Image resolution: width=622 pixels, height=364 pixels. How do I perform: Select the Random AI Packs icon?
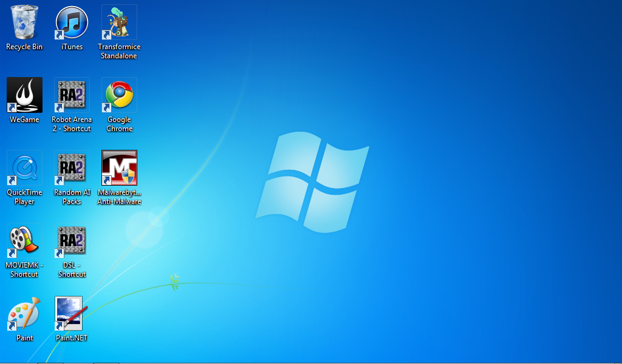coord(72,168)
